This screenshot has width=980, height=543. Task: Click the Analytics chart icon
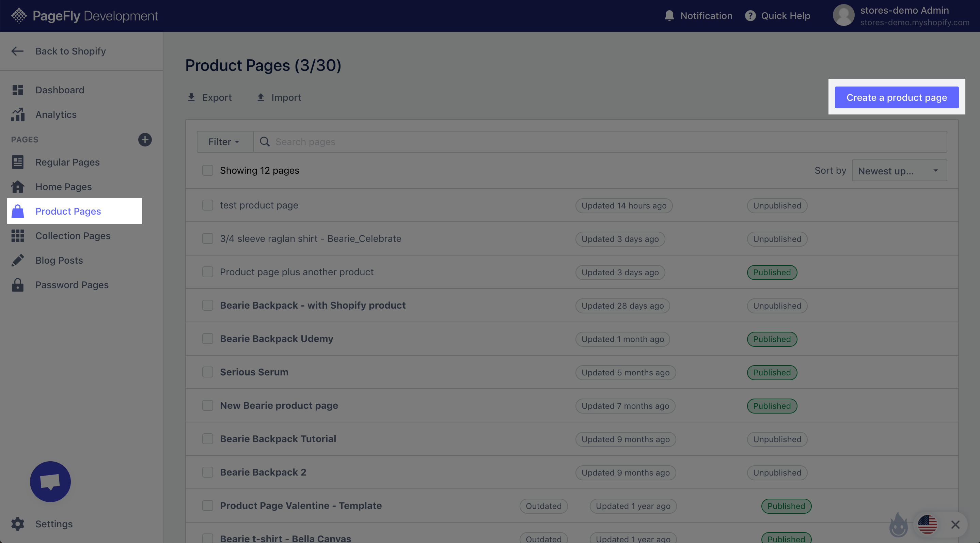pos(17,114)
